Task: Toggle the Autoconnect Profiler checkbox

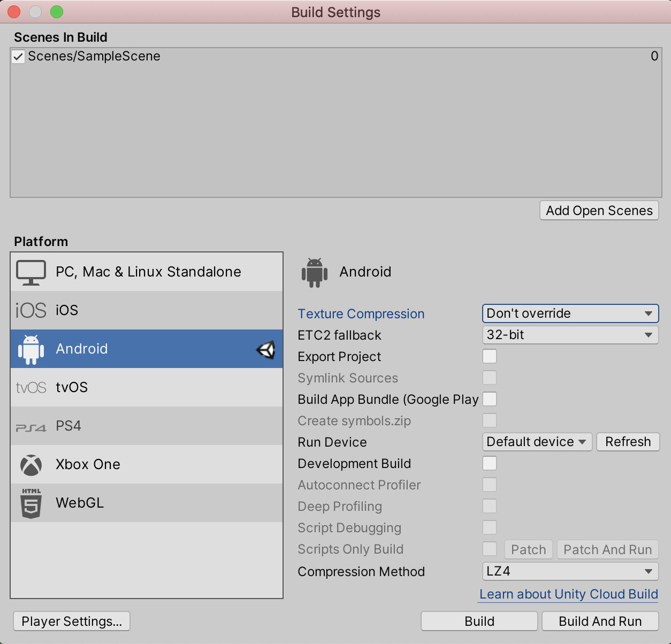Action: [x=490, y=485]
